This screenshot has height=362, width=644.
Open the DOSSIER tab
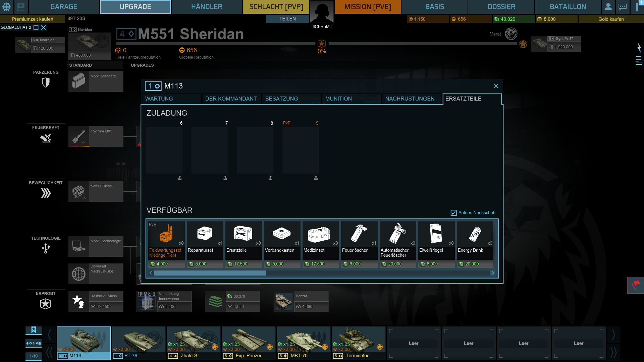click(501, 7)
